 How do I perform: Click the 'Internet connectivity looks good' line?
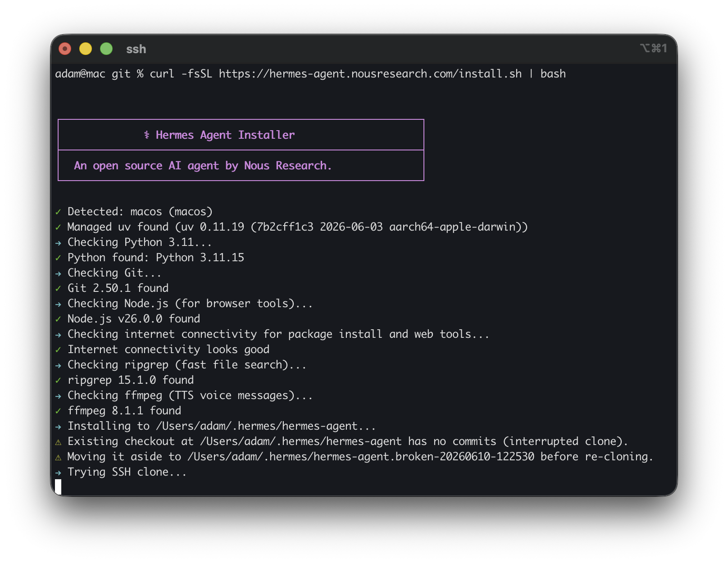[168, 350]
